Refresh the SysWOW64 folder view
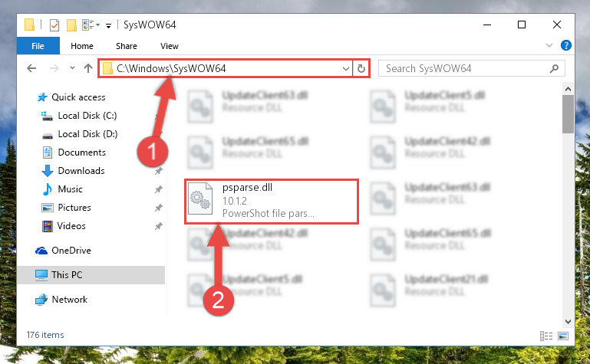The width and height of the screenshot is (590, 364). 361,68
